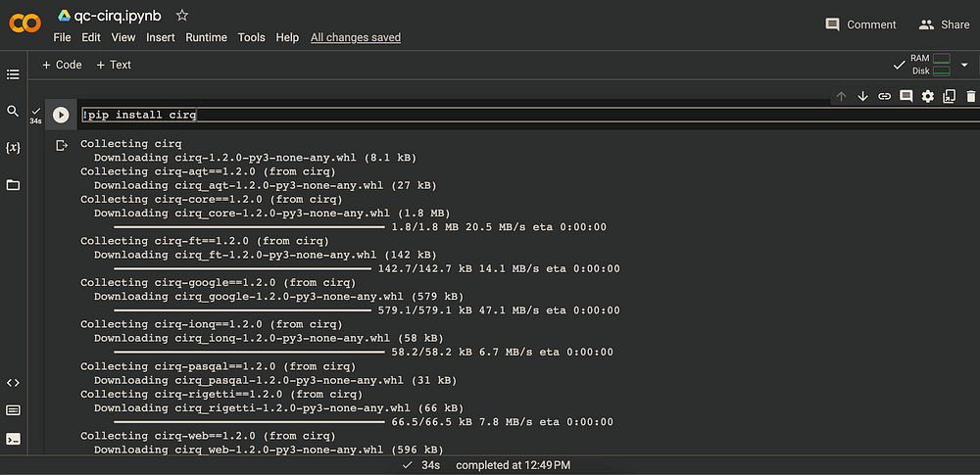
Task: Click the notebook title qc-cirq.ipynb
Action: coord(118,16)
